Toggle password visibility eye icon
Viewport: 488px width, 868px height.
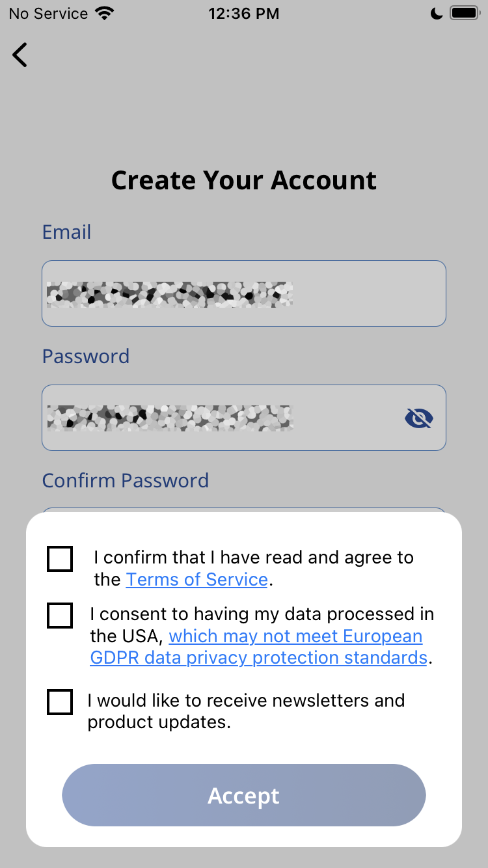[418, 418]
